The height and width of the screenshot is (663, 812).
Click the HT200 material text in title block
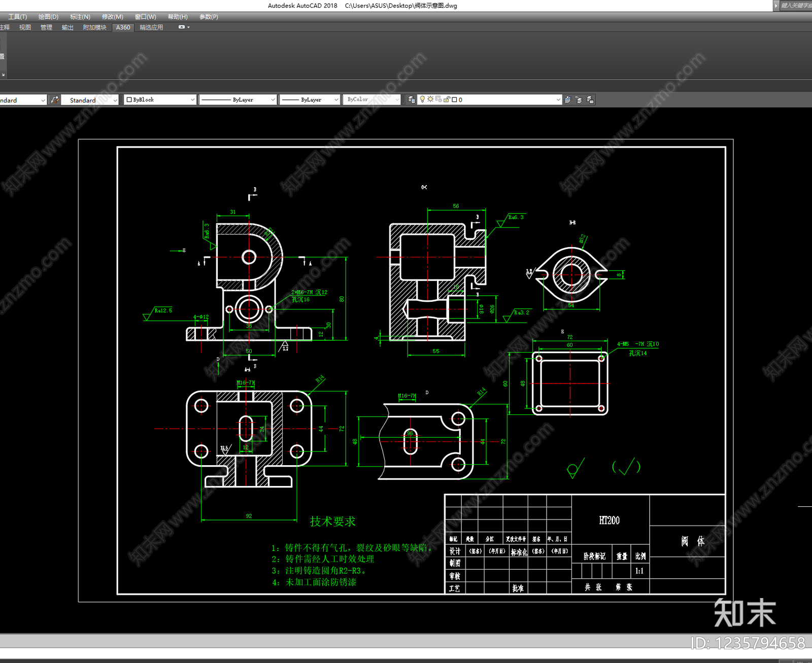(609, 520)
